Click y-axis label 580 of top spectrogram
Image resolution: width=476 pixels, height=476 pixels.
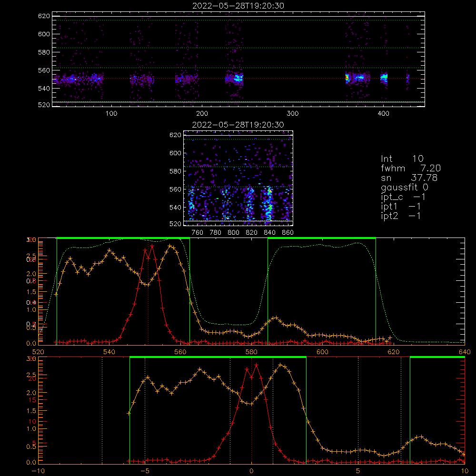coord(44,52)
